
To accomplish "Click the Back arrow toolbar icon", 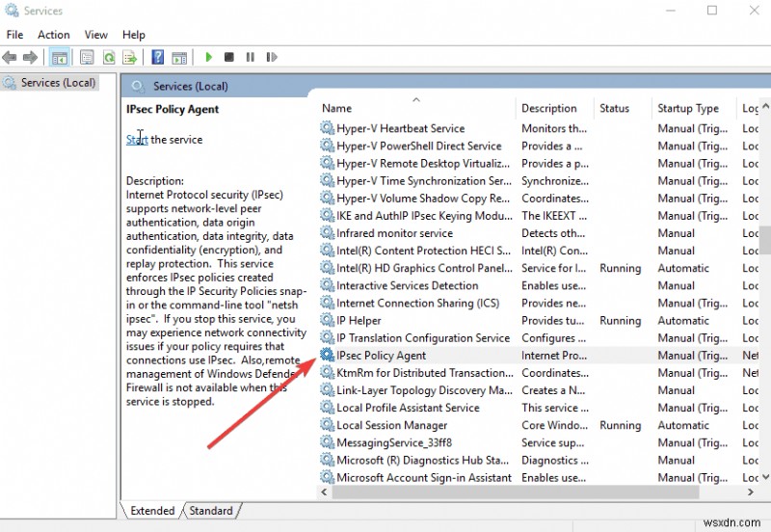I will [10, 58].
